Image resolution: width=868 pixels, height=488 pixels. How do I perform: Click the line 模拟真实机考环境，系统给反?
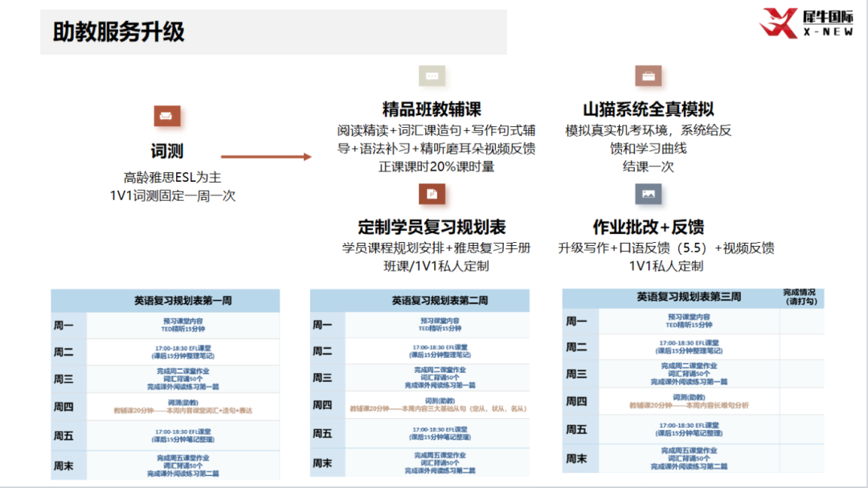coord(649,130)
